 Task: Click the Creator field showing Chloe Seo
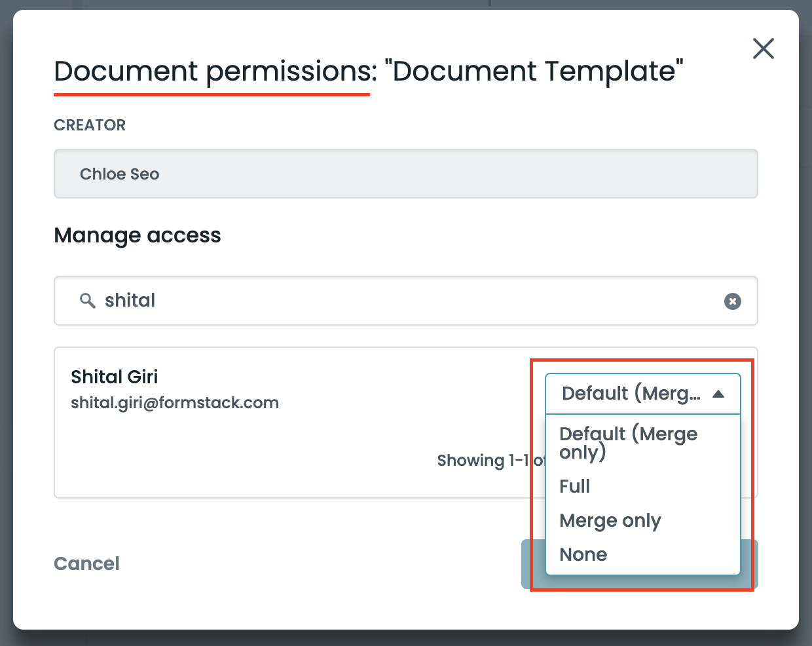tap(406, 174)
